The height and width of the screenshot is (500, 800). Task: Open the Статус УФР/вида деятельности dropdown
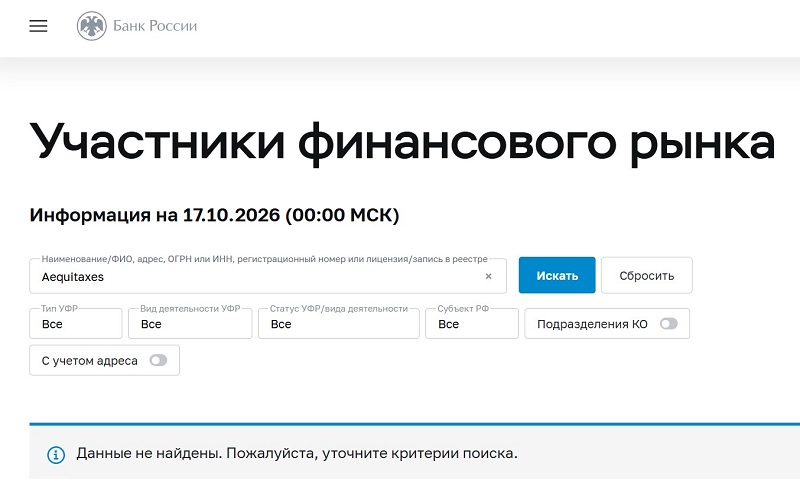339,323
